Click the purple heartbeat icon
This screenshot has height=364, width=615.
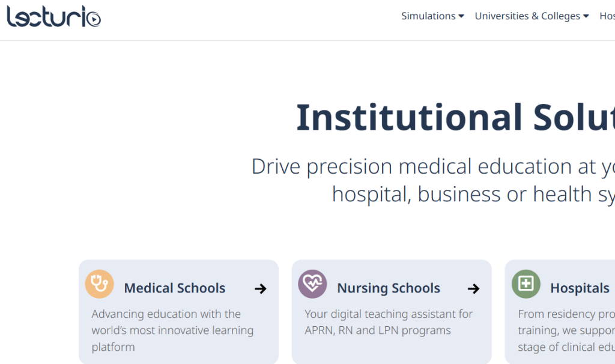312,284
